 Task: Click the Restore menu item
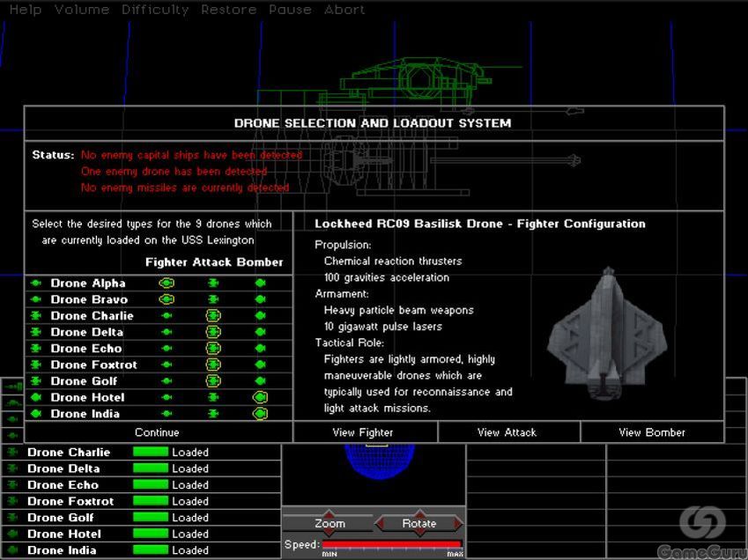(x=228, y=10)
